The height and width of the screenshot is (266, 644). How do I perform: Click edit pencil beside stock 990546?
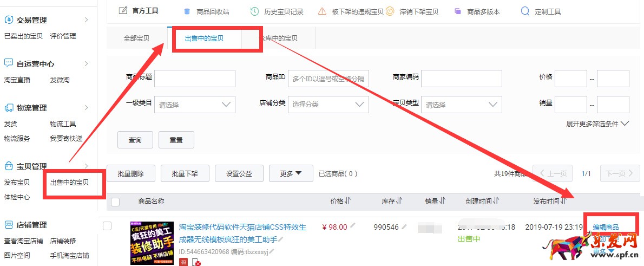404,226
